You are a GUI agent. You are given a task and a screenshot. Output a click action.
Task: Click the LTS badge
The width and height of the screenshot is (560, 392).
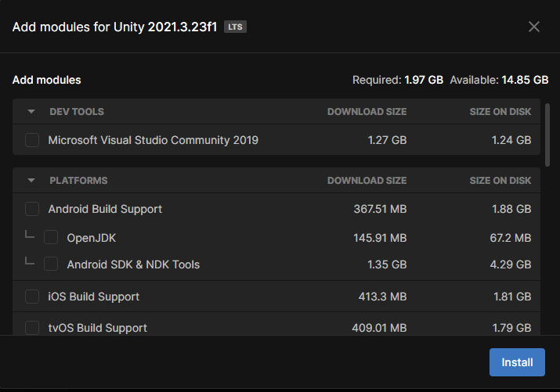tap(235, 27)
